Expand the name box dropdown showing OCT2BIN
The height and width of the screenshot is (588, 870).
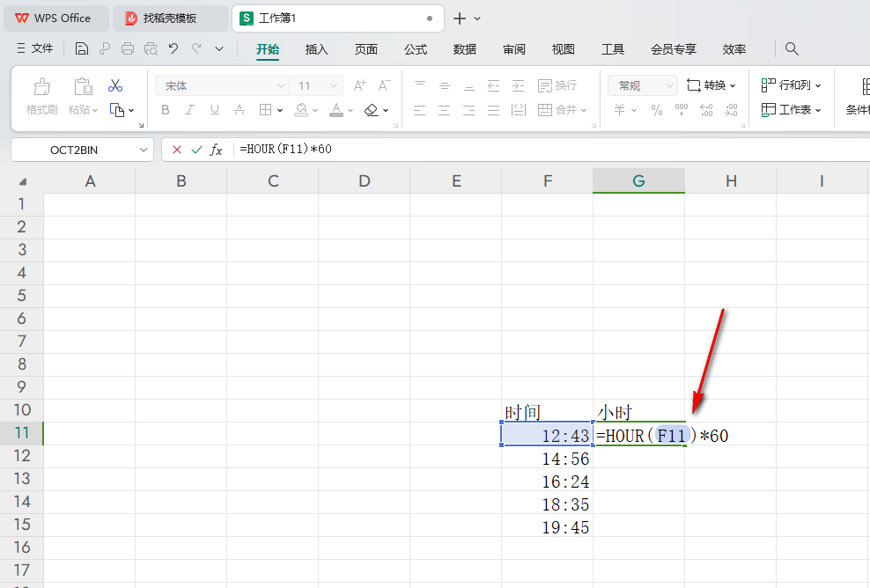coord(144,150)
